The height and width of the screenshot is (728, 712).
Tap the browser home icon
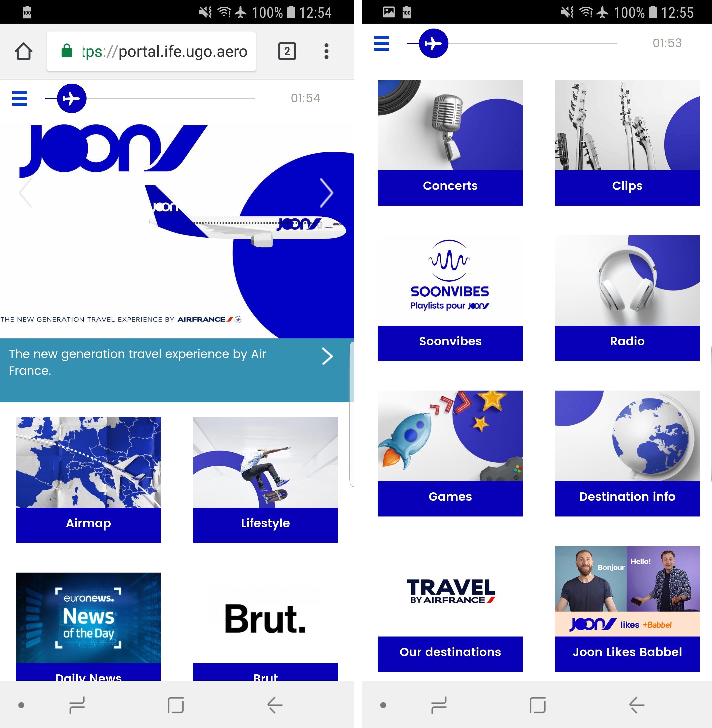tap(23, 51)
